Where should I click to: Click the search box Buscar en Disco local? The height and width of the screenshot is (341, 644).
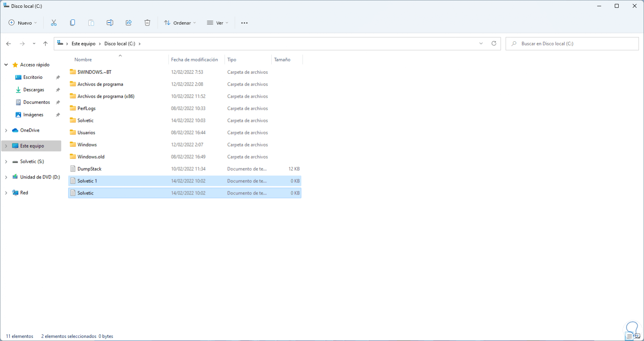[x=572, y=44]
